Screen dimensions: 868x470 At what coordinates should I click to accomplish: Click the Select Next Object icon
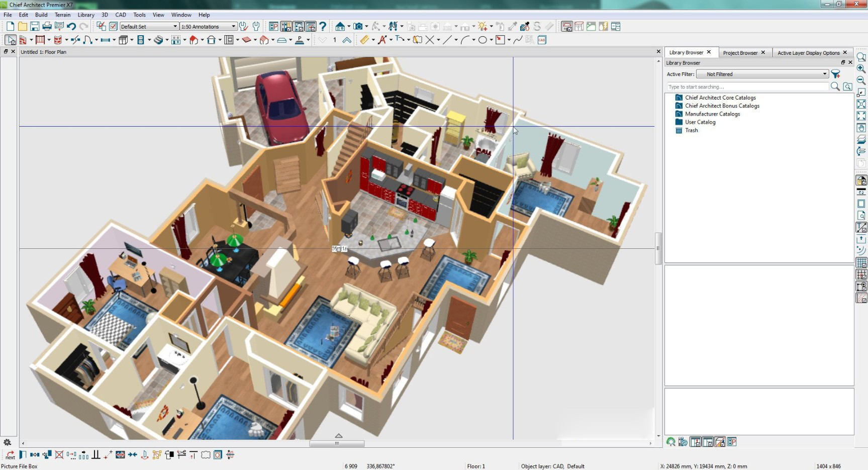[10, 455]
